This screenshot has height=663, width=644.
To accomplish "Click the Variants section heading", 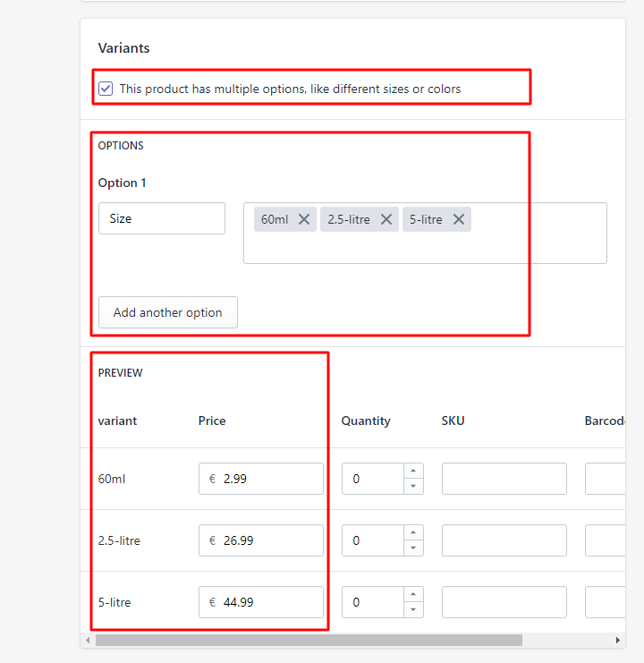I will tap(123, 48).
